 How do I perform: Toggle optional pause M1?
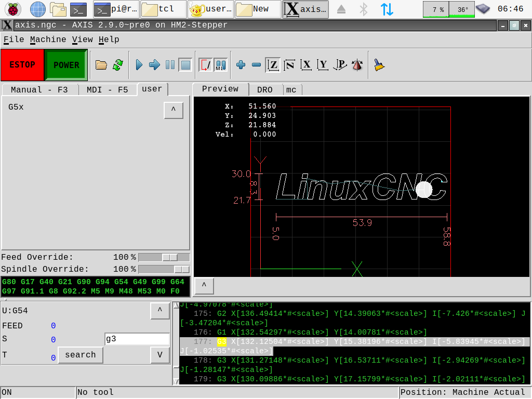pyautogui.click(x=220, y=65)
